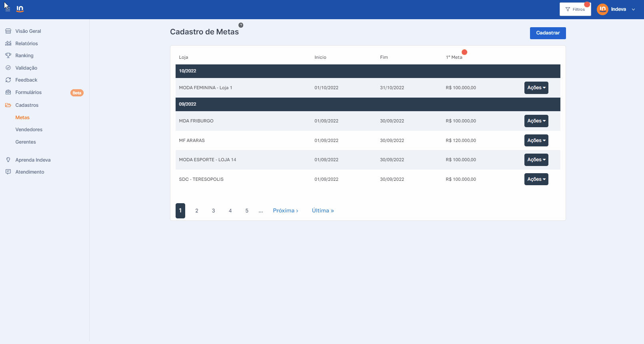Click the Validação checkmark icon

[8, 68]
